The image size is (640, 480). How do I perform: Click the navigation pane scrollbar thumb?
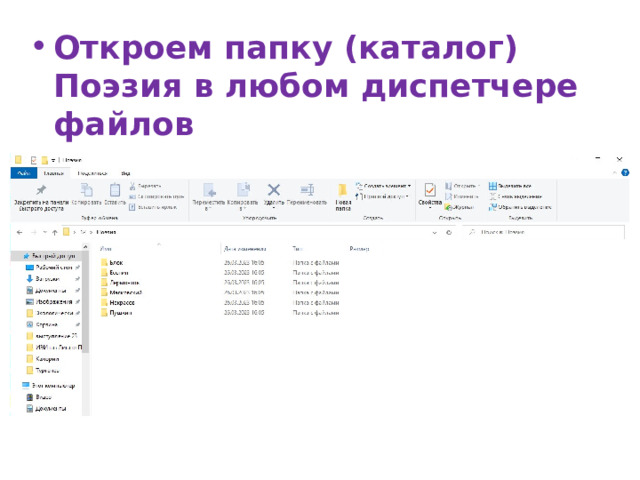(85, 301)
